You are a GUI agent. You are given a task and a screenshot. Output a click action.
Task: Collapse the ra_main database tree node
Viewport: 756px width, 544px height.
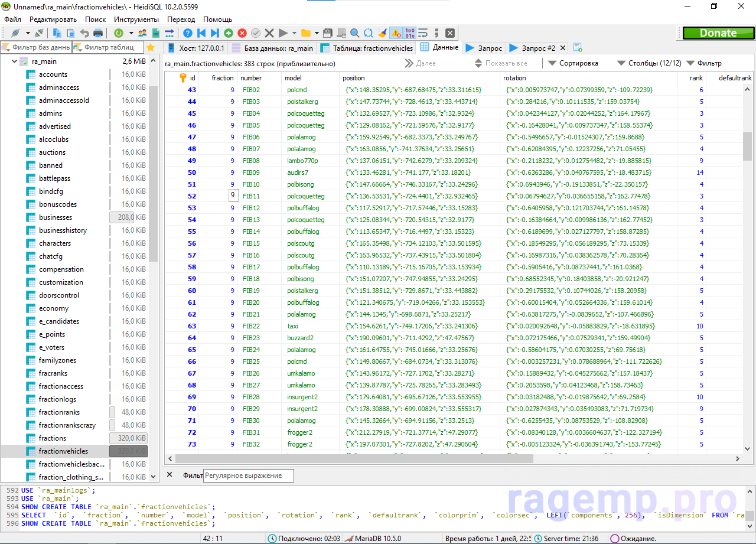14,61
